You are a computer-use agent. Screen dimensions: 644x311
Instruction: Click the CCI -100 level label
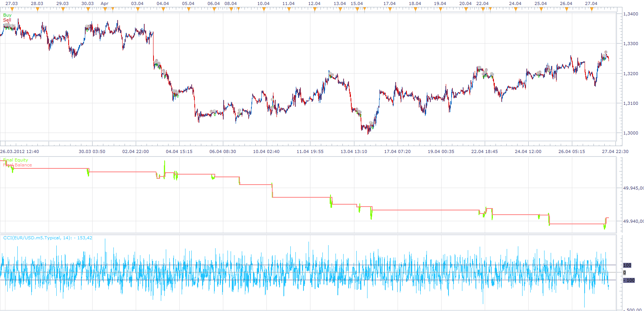(629, 280)
